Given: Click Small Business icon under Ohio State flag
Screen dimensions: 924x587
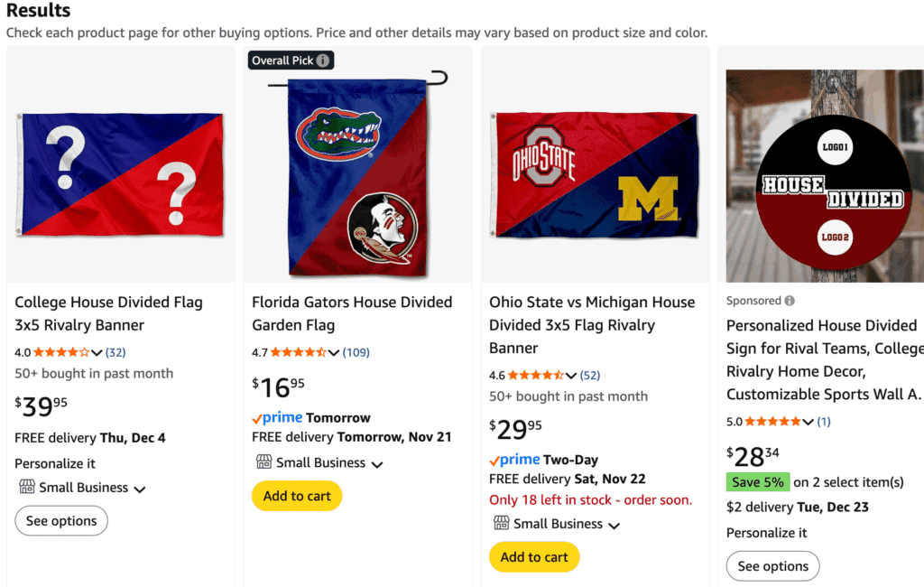Looking at the screenshot, I should pyautogui.click(x=502, y=524).
